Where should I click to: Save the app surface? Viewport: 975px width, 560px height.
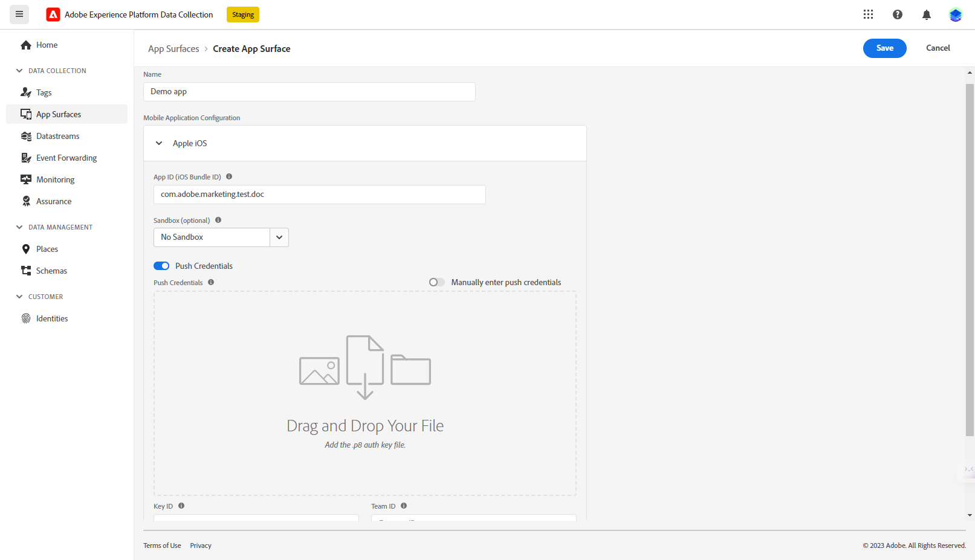885,48
